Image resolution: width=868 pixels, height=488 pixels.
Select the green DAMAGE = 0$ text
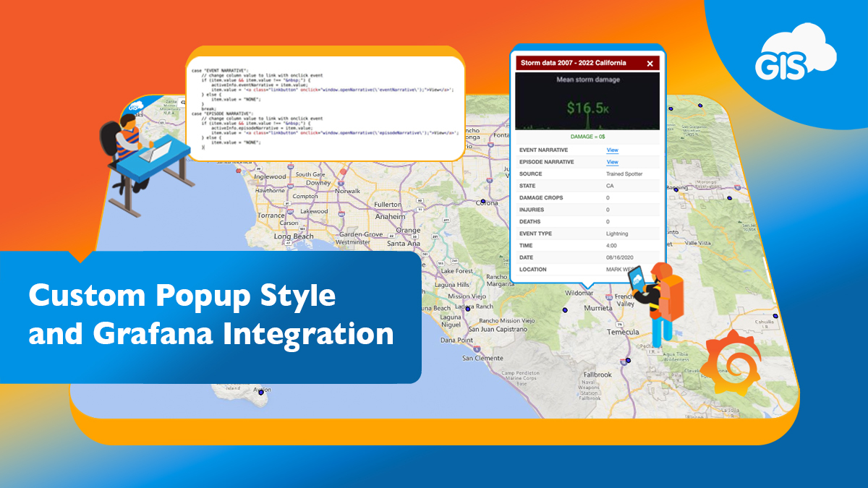click(587, 135)
